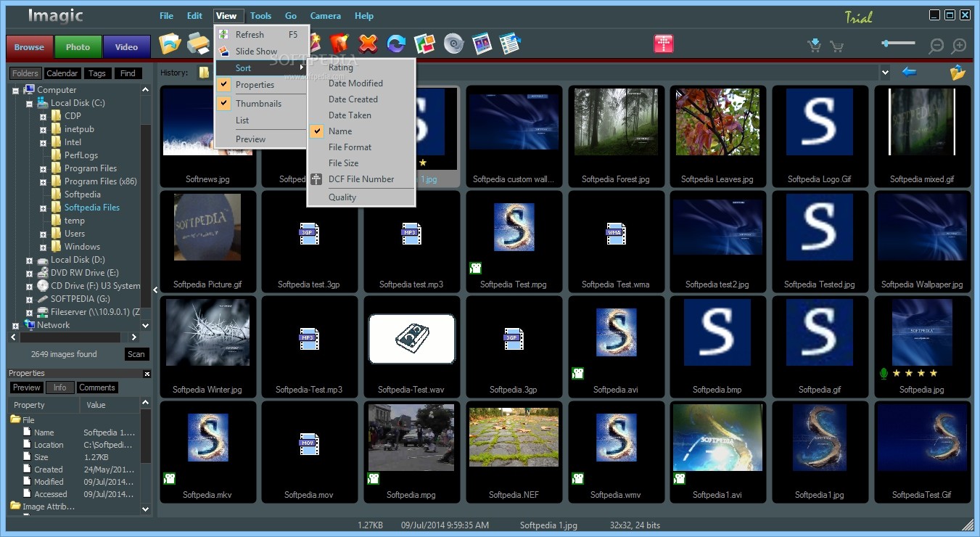Screen dimensions: 980x537
Task: Click the CD disc burn icon
Action: tap(453, 45)
